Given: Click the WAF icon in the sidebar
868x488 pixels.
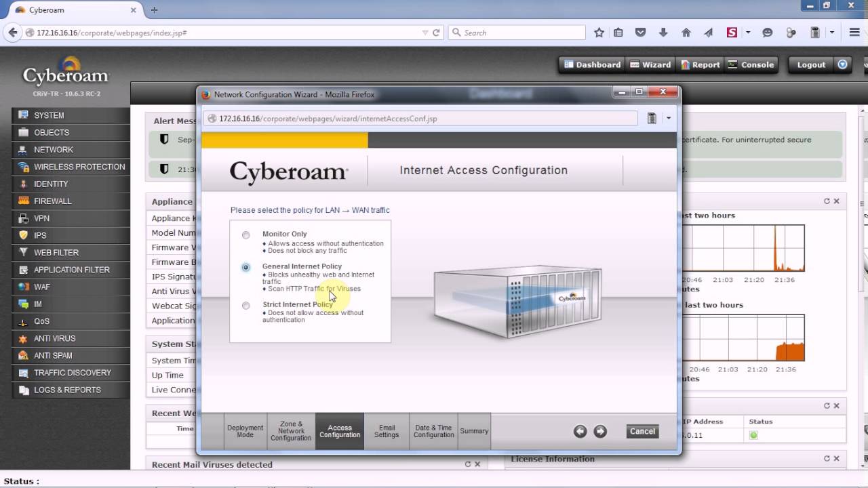Looking at the screenshot, I should 24,287.
